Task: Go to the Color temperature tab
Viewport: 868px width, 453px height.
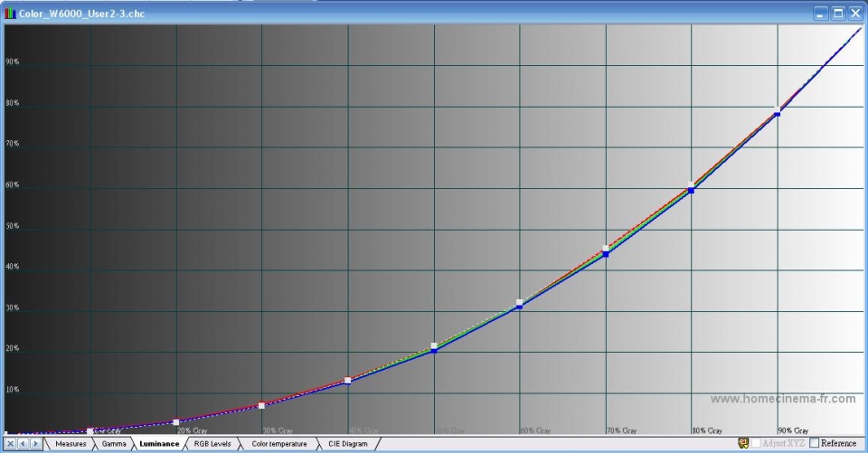Action: pos(278,444)
